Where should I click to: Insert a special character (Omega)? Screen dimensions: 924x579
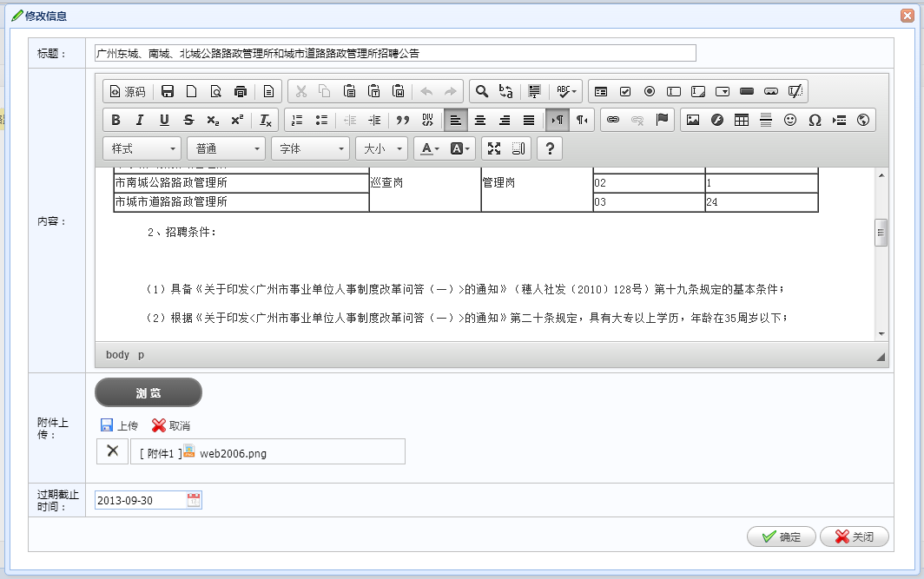[x=815, y=120]
